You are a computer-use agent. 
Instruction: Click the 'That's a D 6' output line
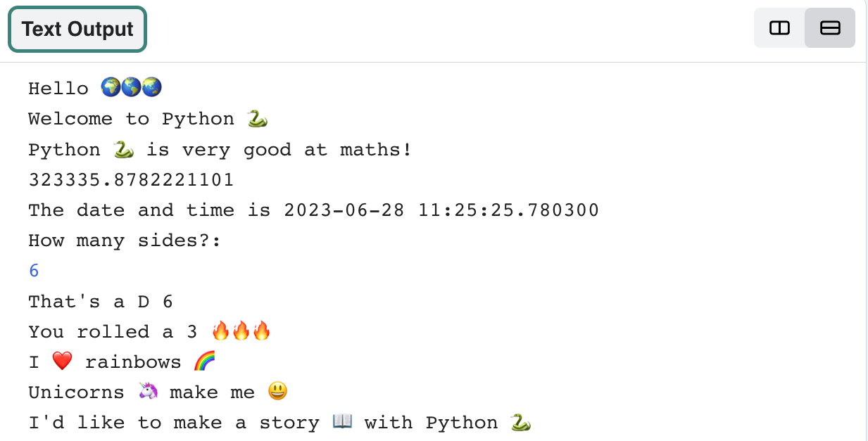pos(101,301)
